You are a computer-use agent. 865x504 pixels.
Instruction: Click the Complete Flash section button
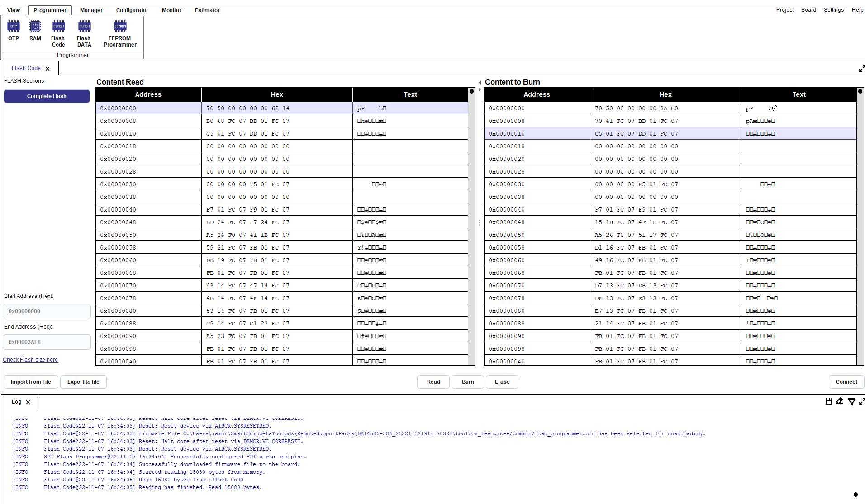click(47, 96)
